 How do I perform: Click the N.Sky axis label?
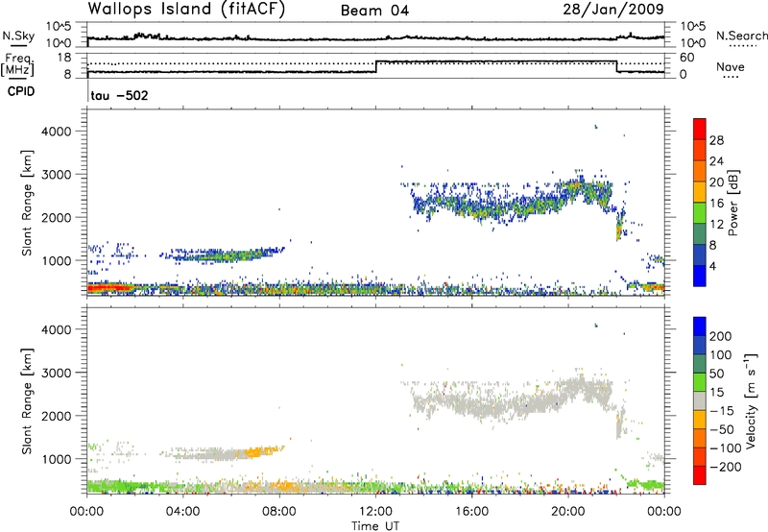(18, 36)
